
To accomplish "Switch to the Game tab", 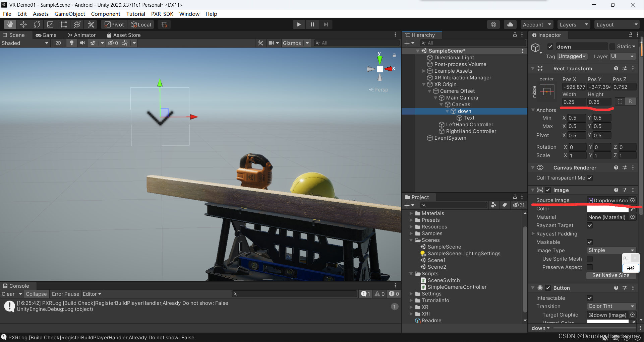I will tap(46, 35).
